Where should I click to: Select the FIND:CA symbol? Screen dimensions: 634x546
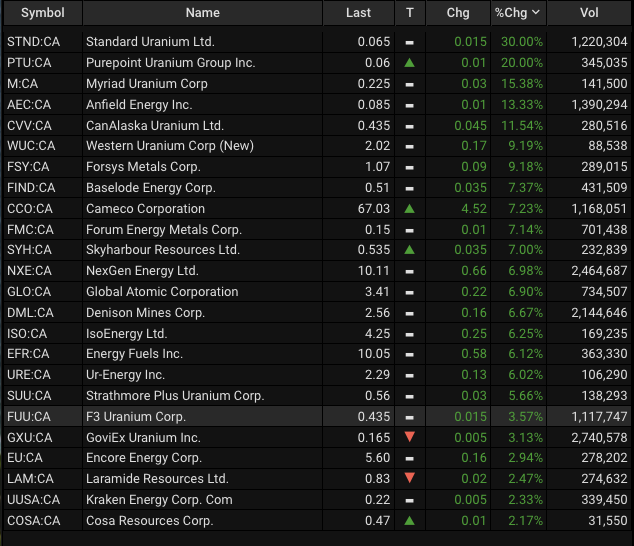(31, 188)
